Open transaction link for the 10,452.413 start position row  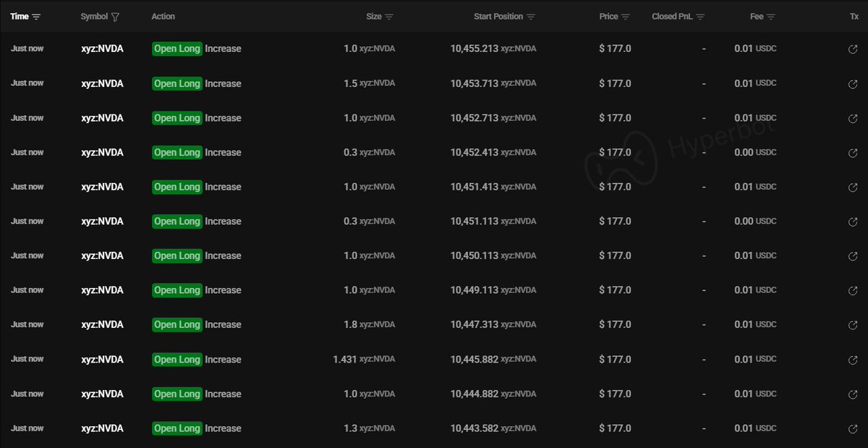853,153
